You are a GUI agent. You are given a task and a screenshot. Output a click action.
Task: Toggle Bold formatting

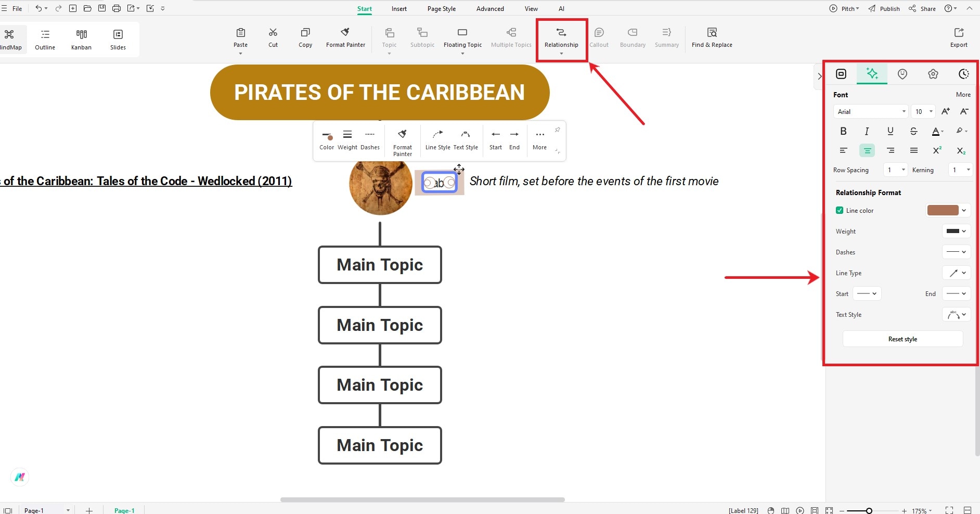(843, 131)
